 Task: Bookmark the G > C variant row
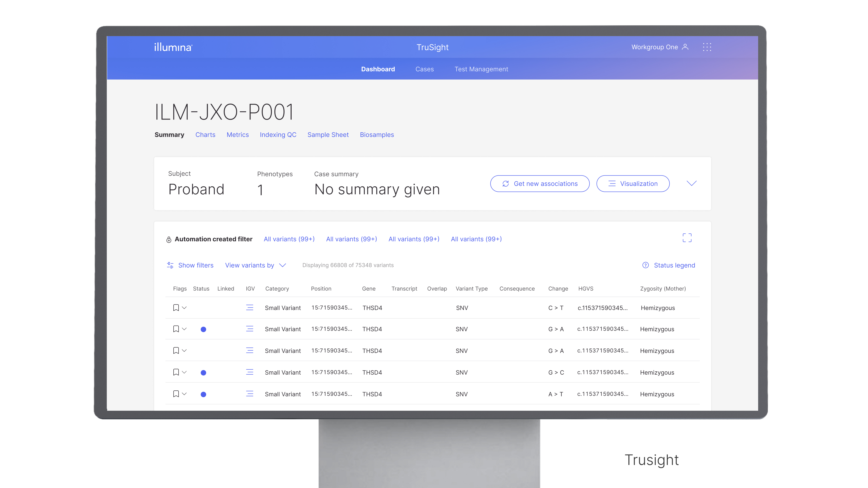176,372
